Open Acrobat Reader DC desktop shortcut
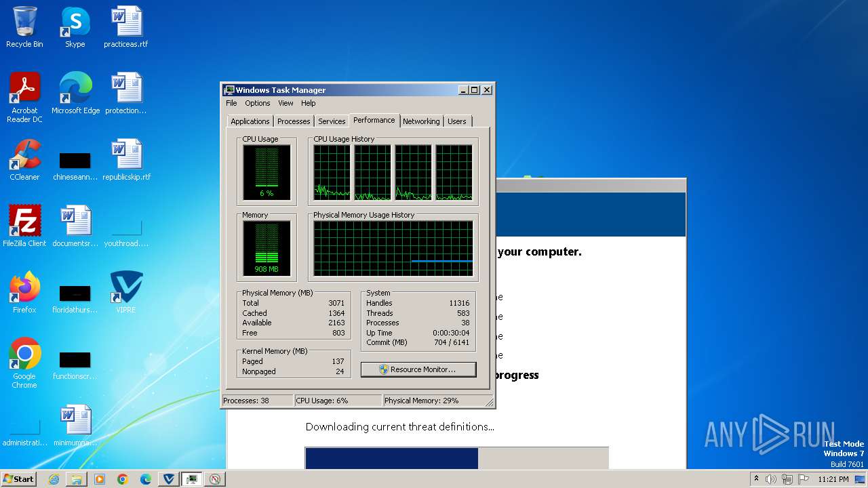Screen dimensions: 868x488 click(x=24, y=97)
